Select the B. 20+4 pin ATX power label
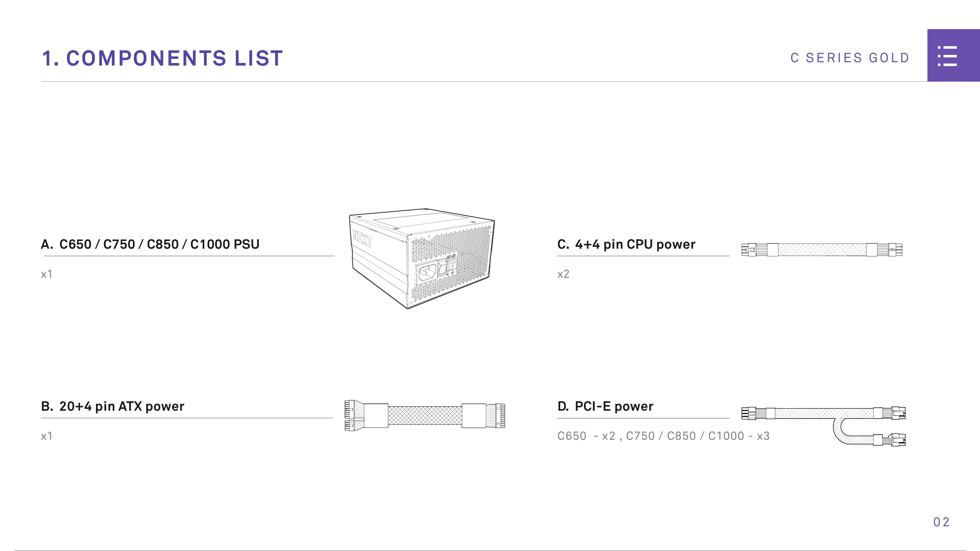The height and width of the screenshot is (551, 980). (113, 406)
